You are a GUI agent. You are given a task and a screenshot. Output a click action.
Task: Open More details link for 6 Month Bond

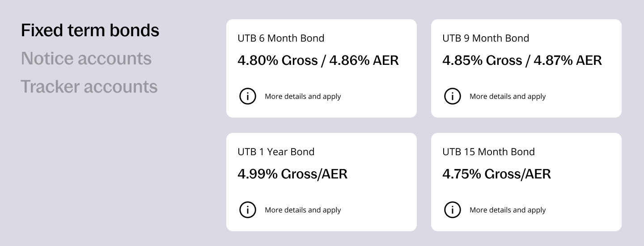point(303,97)
